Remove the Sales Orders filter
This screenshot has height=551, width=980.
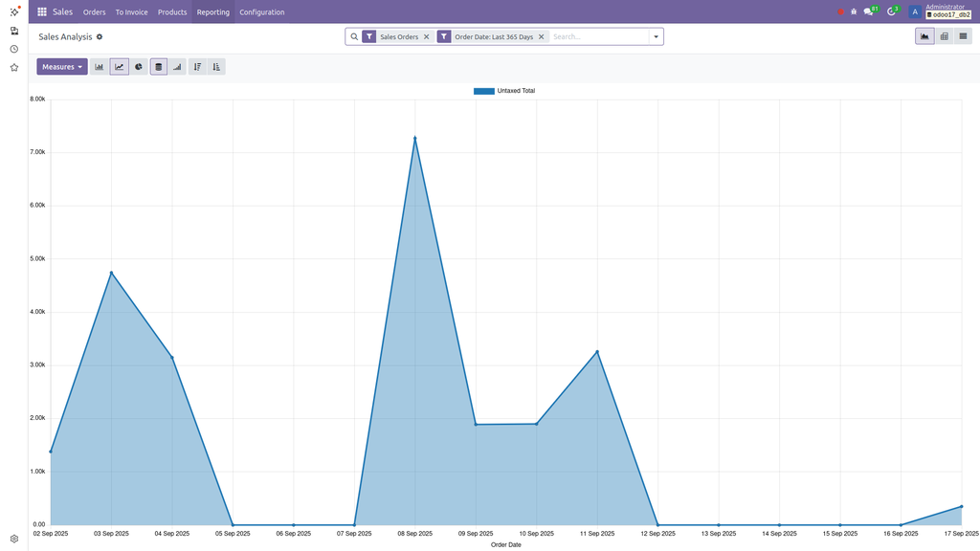pos(427,36)
